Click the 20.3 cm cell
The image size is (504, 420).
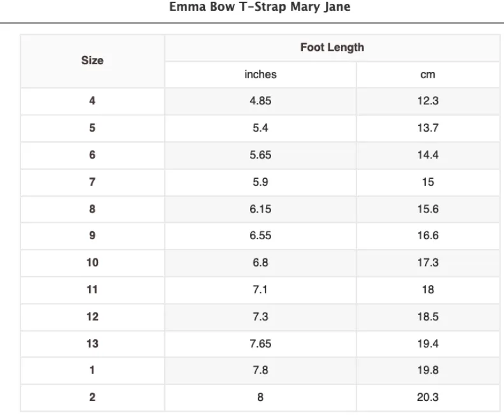coord(428,397)
